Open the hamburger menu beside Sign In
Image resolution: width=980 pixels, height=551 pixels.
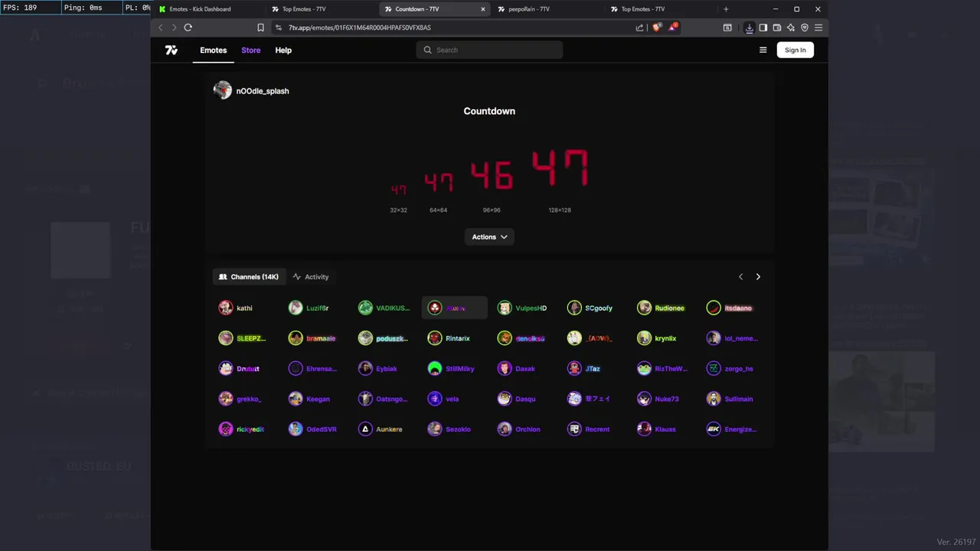pos(763,50)
